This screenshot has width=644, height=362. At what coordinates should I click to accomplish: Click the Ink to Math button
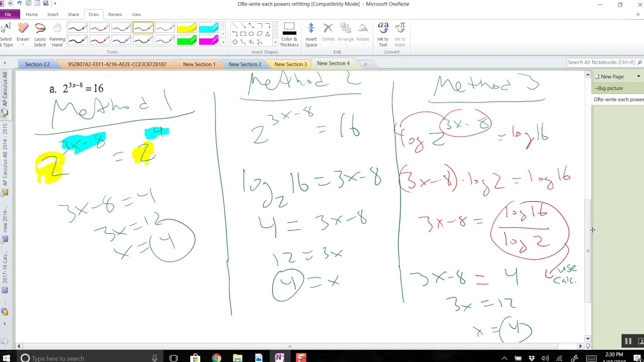(x=400, y=35)
